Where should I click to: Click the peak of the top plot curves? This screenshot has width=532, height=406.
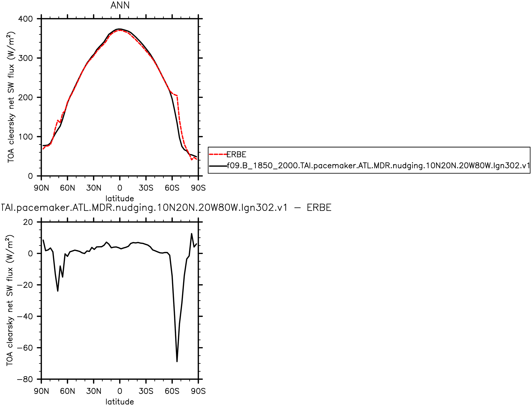pos(119,29)
